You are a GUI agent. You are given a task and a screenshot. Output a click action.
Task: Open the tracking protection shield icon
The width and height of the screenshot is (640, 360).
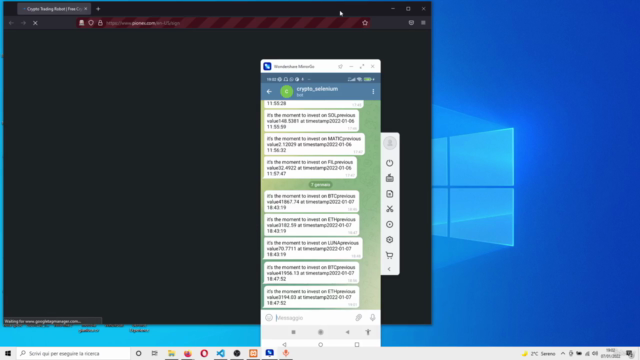pos(91,23)
